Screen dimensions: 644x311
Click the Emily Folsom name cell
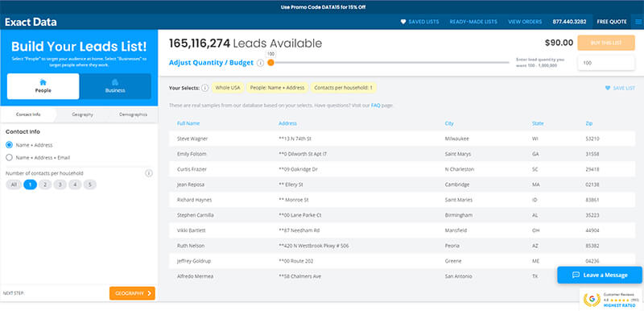(192, 154)
